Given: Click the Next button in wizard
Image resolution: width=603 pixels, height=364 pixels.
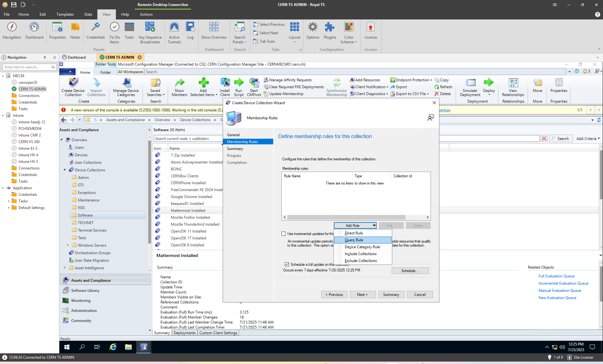Looking at the screenshot, I should click(x=362, y=295).
